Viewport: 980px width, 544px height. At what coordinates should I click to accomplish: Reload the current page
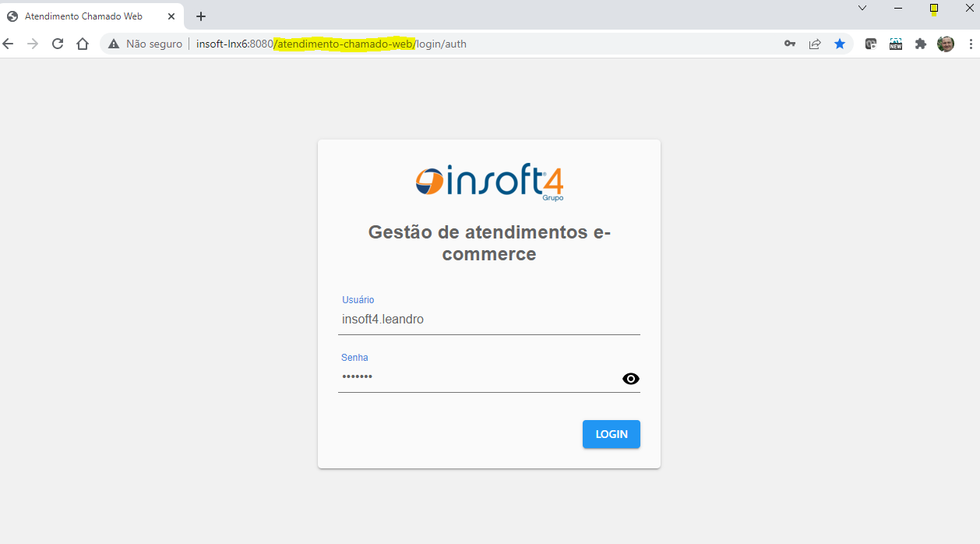[57, 44]
